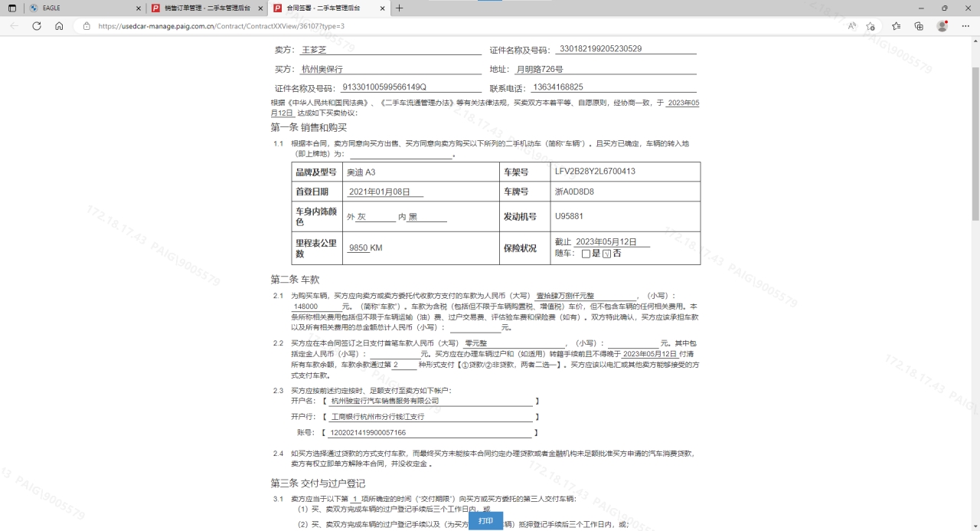Click heading 第三条 交付与过户登记
Viewport: 980px width, 531px height.
(318, 483)
